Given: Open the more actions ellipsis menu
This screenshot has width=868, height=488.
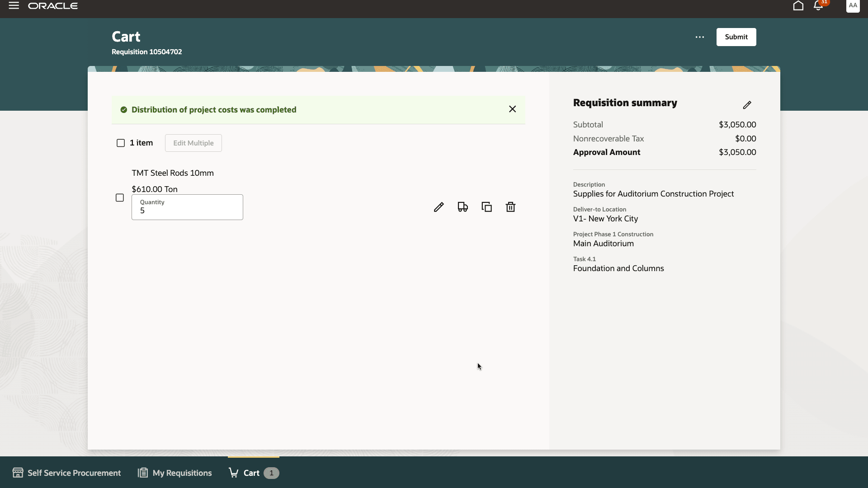Looking at the screenshot, I should [x=699, y=37].
